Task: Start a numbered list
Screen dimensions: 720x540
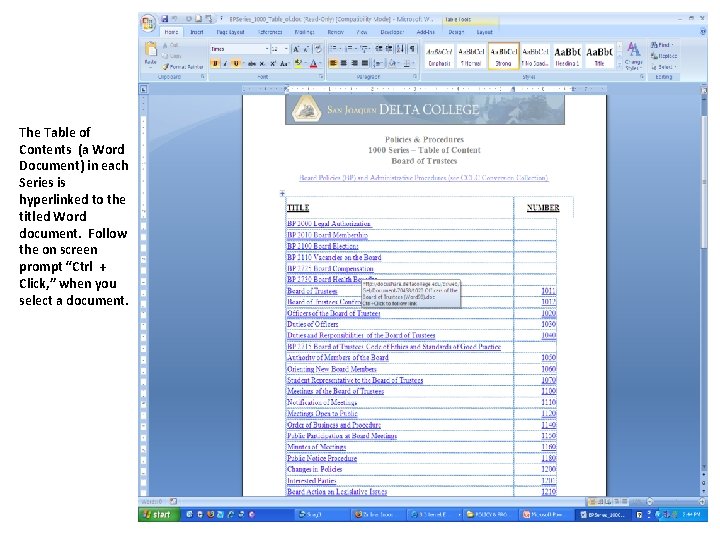Action: click(350, 49)
